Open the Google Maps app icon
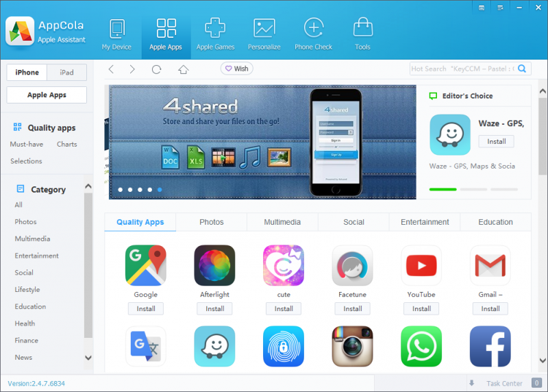Image resolution: width=548 pixels, height=392 pixels. click(x=146, y=265)
